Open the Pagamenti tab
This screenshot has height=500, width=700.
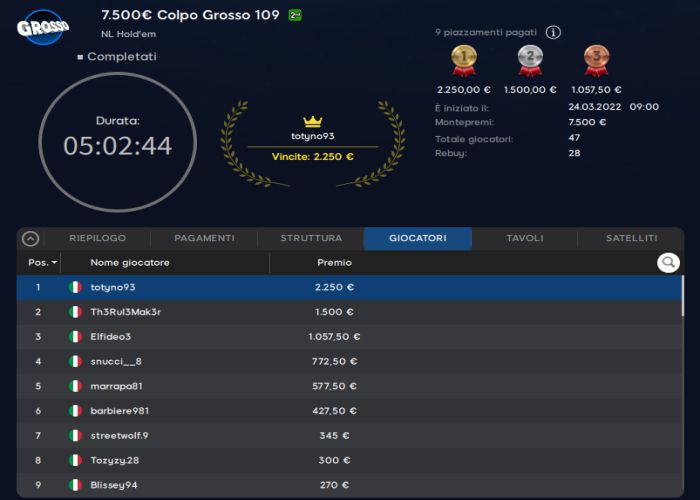click(x=204, y=238)
